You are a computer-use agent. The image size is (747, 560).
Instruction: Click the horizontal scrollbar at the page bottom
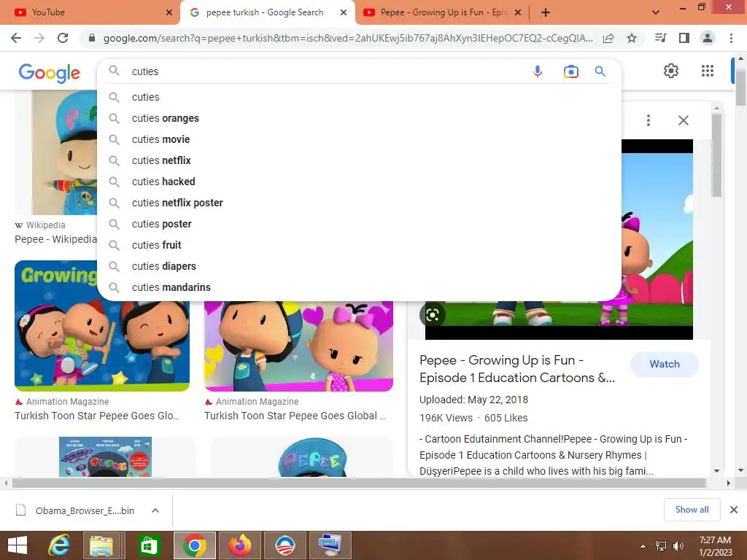coord(359,483)
